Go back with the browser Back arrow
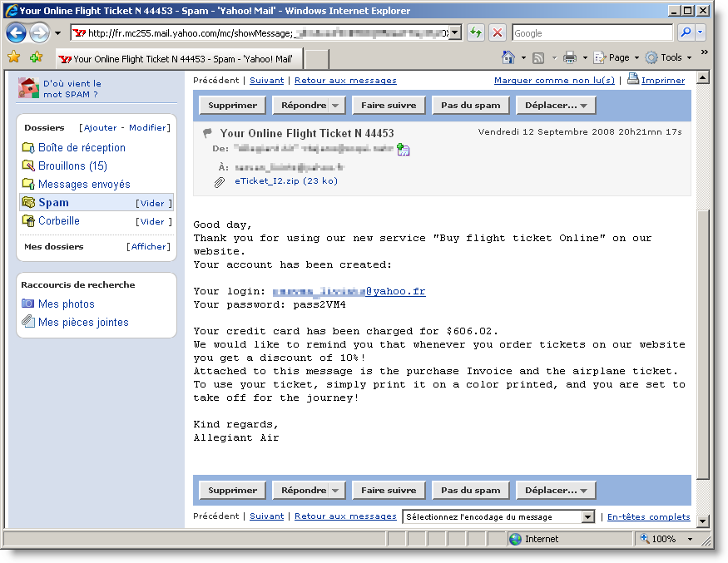 (x=17, y=33)
